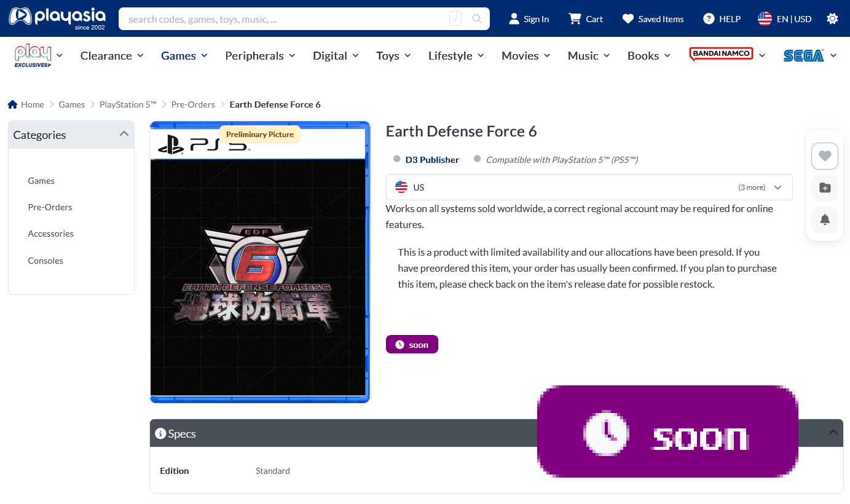This screenshot has height=504, width=850.
Task: Expand the Games menu in the navigation bar
Action: point(184,55)
